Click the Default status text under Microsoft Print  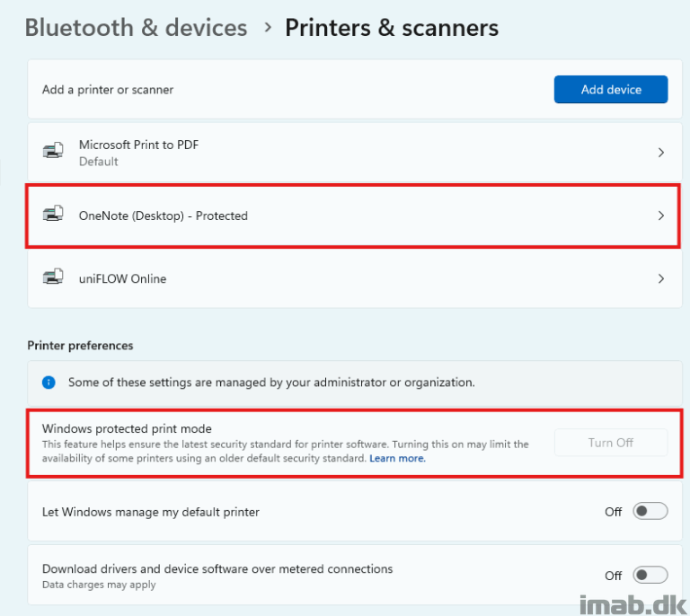click(99, 162)
